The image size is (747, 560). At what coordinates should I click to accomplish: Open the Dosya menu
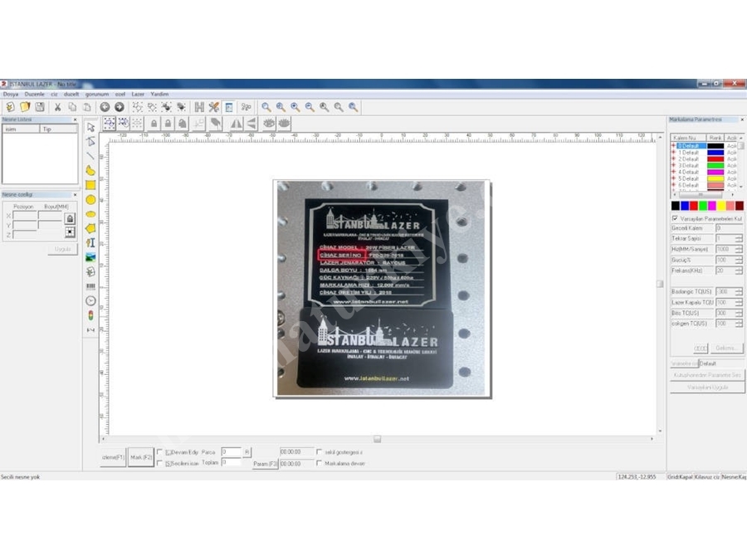coord(11,95)
